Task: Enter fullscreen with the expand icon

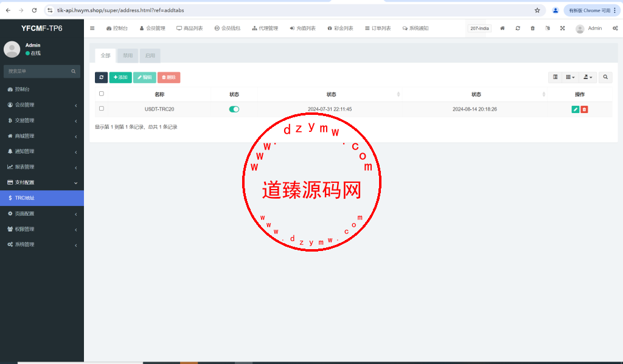Action: point(563,28)
